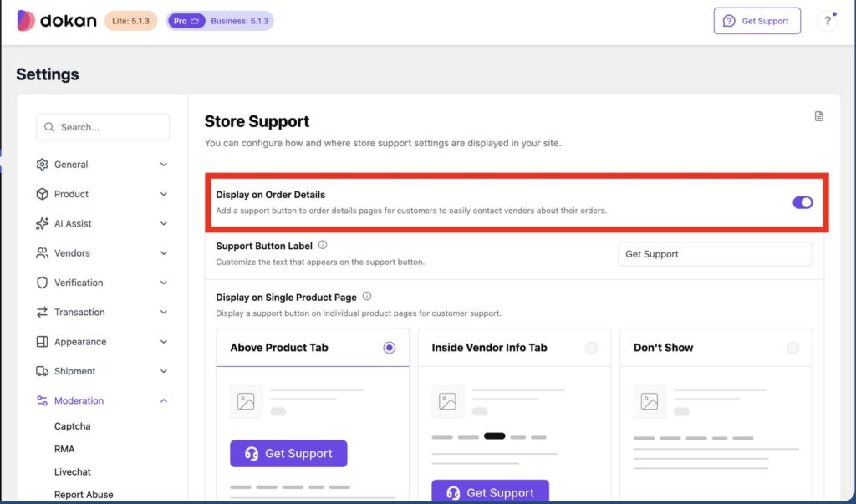
Task: Open the General settings menu label
Action: point(71,165)
